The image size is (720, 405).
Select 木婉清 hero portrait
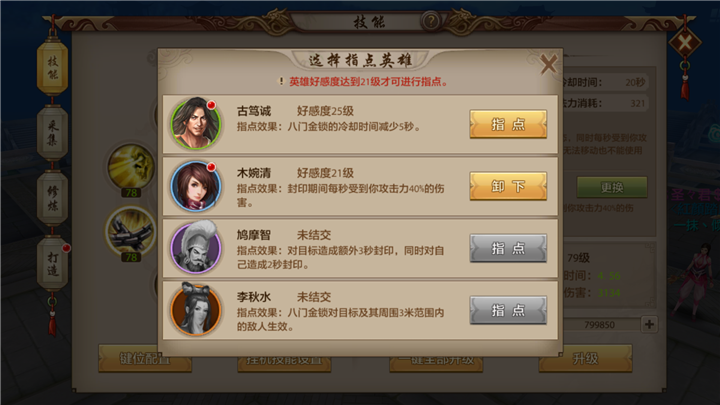coord(196,186)
